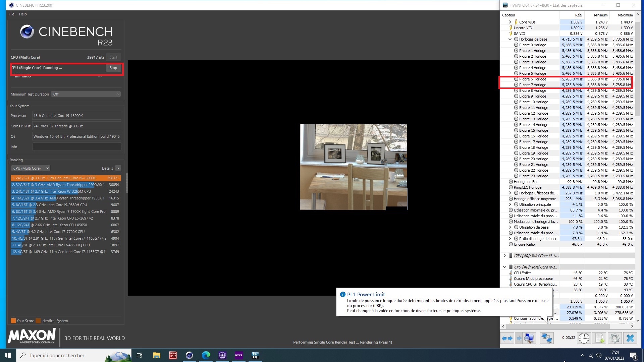Viewport: 644px width, 362px height.
Task: Open the File menu in Cinebench
Action: [11, 14]
